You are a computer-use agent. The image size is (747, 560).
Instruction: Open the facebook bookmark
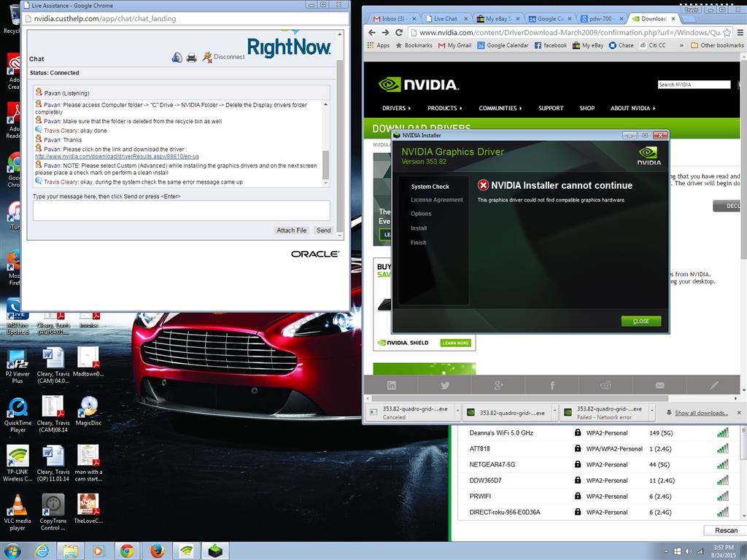[x=550, y=45]
